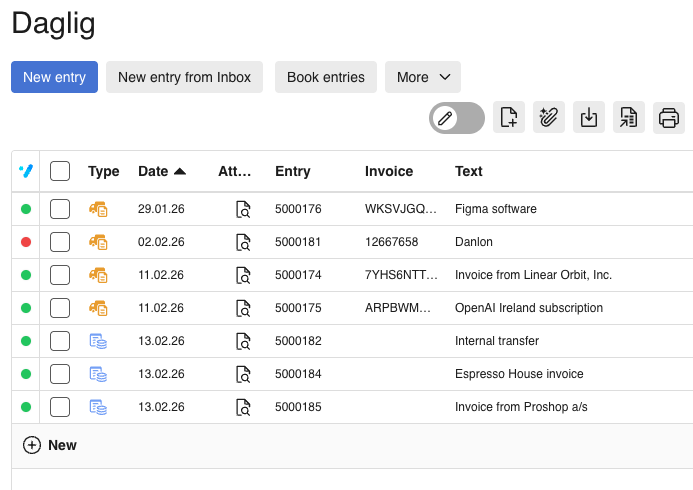This screenshot has width=693, height=490.
Task: Click the Invoice column header
Action: pos(389,171)
